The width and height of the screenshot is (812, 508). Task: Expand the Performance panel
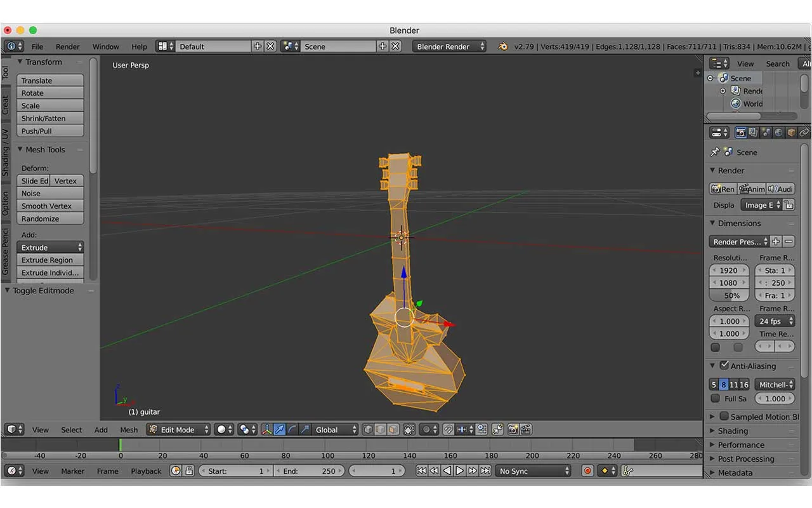(741, 444)
